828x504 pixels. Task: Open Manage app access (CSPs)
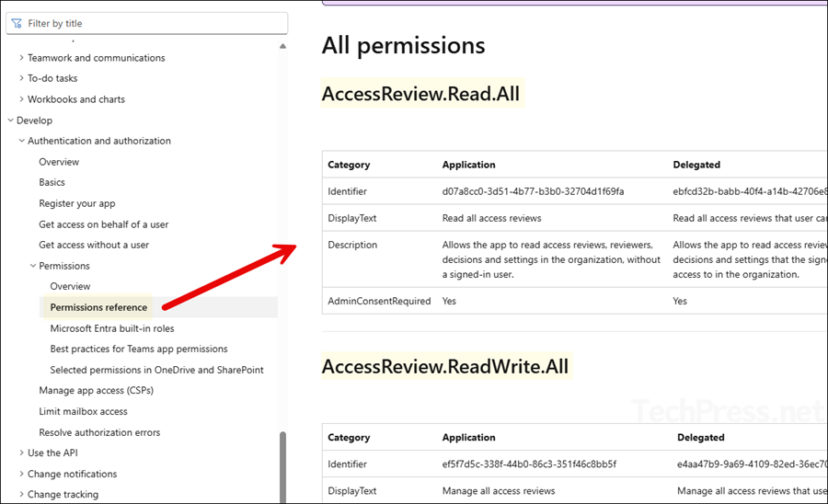97,391
